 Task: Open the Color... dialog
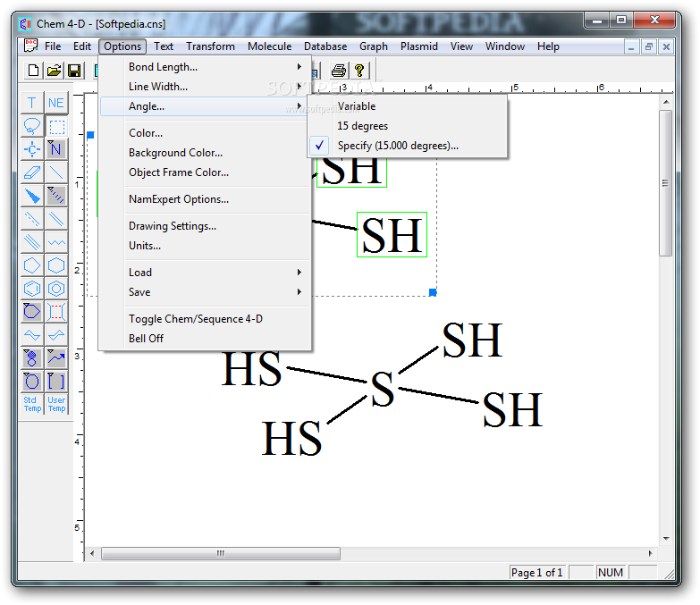tap(205, 133)
